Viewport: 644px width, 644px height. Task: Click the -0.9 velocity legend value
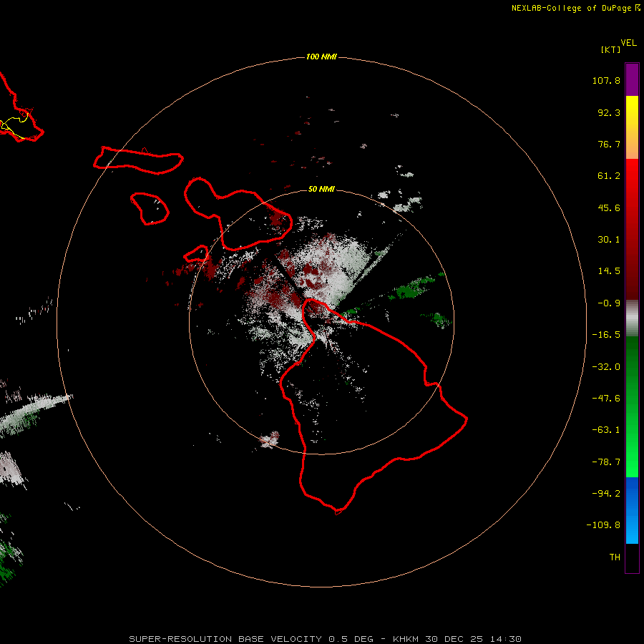coord(609,303)
